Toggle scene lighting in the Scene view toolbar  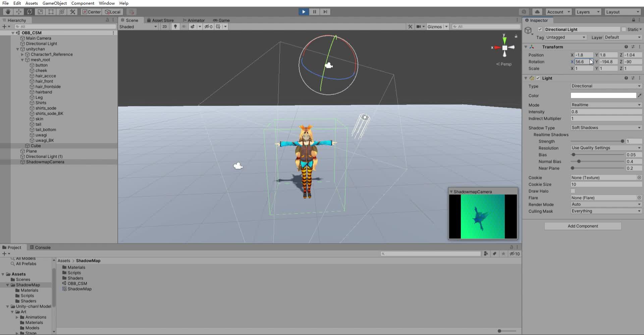[x=175, y=26]
